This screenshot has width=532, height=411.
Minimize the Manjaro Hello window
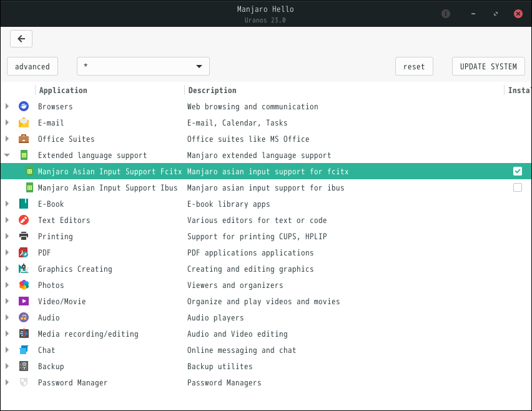tap(473, 14)
